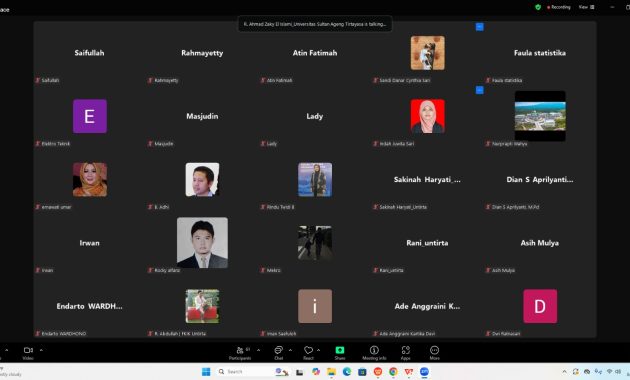Click blue more button on Indah Juwita Sari tile

[x=479, y=90]
